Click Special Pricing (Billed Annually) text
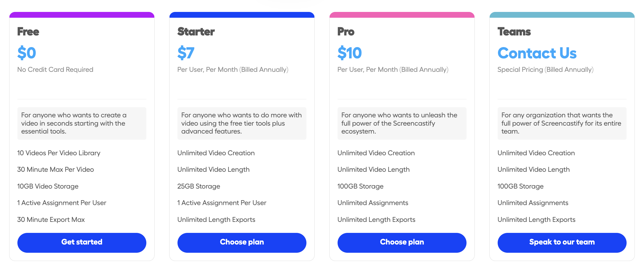644x272 pixels. point(545,69)
